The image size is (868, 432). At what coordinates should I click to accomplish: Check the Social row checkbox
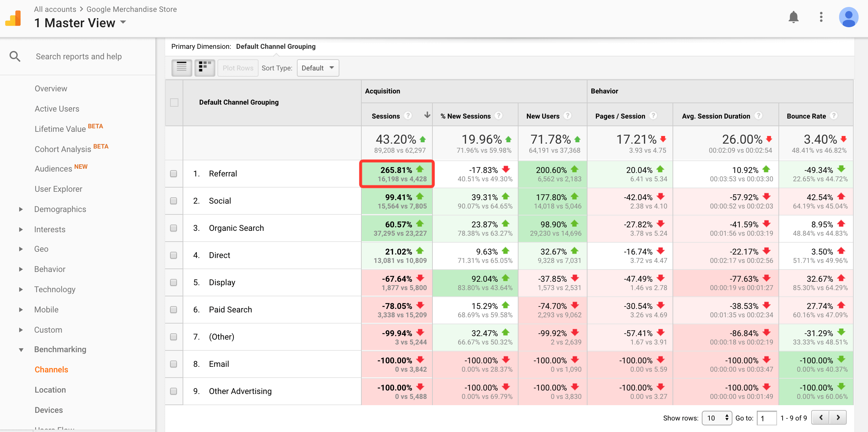174,201
